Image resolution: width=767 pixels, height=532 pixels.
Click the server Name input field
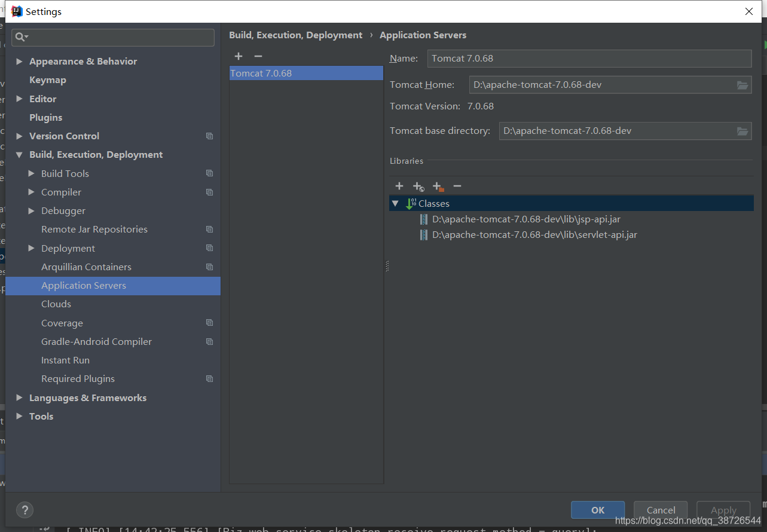589,59
